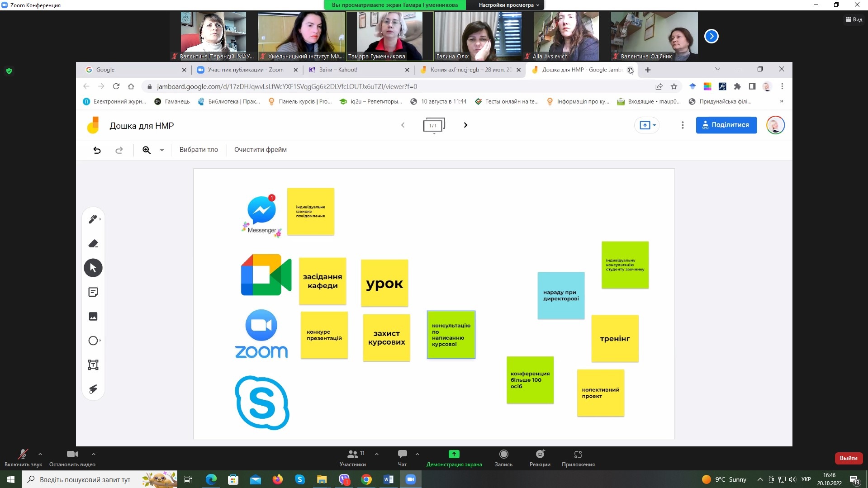
Task: Expand the frame bar 1/1 selector
Action: click(434, 126)
